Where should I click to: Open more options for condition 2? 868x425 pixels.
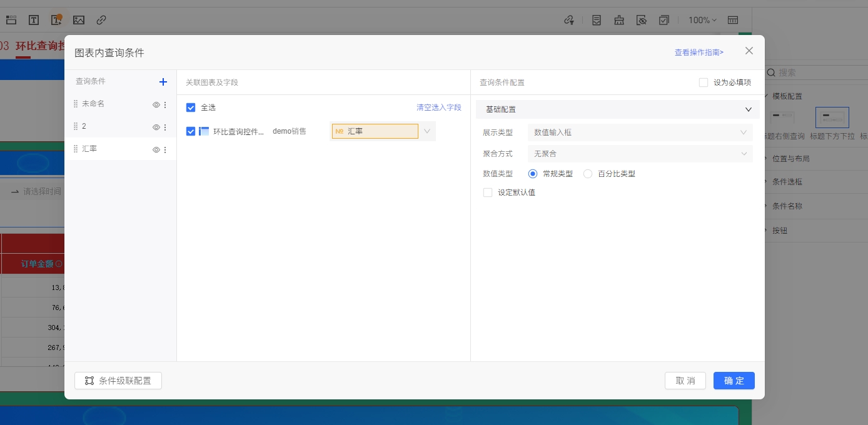[x=165, y=127]
